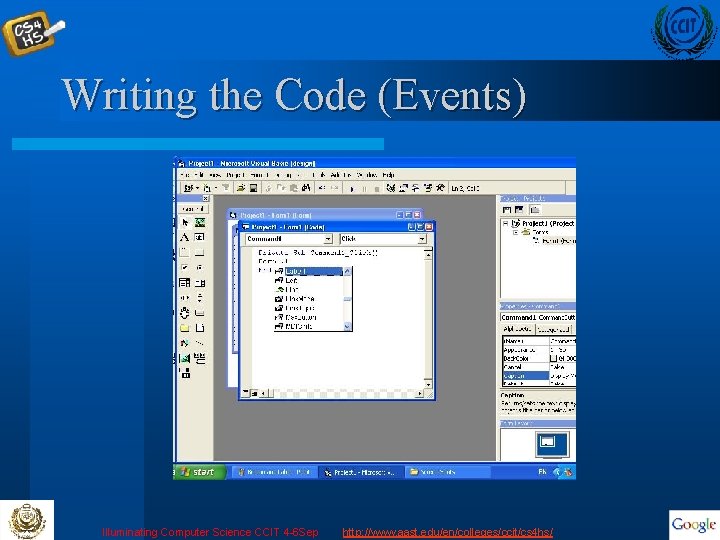This screenshot has width=720, height=540.
Task: Switch to Full Module View in code window
Action: pyautogui.click(x=254, y=393)
